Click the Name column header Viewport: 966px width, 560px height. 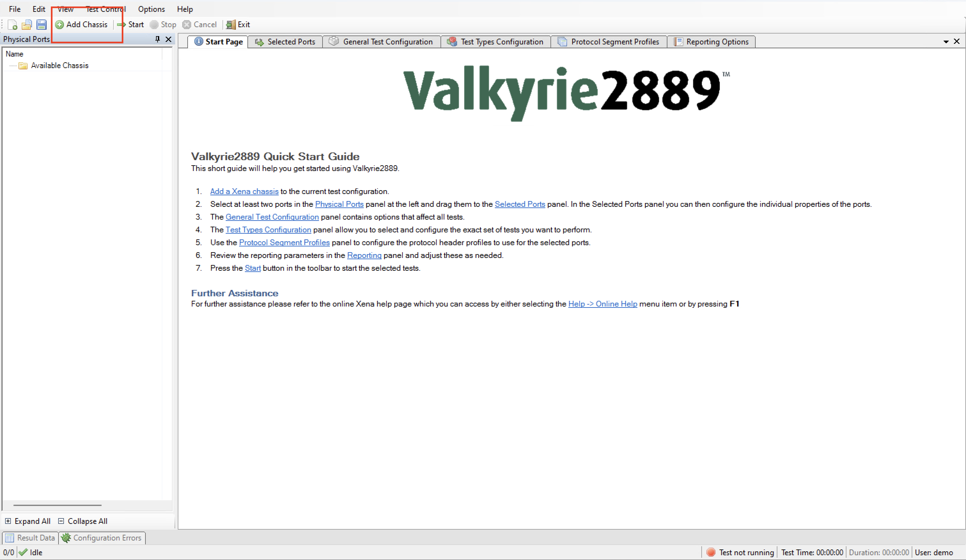point(83,54)
